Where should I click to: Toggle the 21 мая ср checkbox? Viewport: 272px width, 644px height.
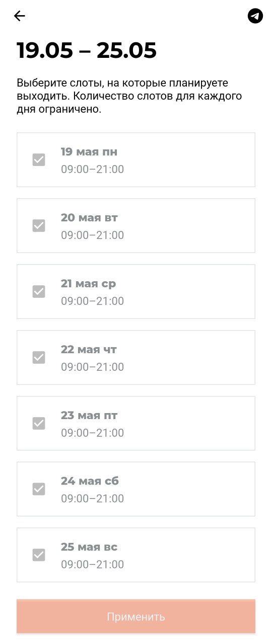coord(39,292)
